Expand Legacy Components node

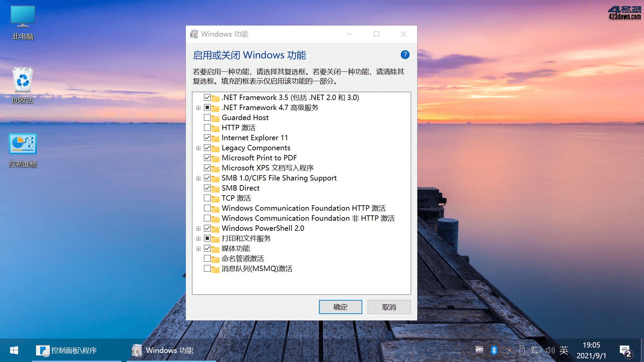[198, 148]
